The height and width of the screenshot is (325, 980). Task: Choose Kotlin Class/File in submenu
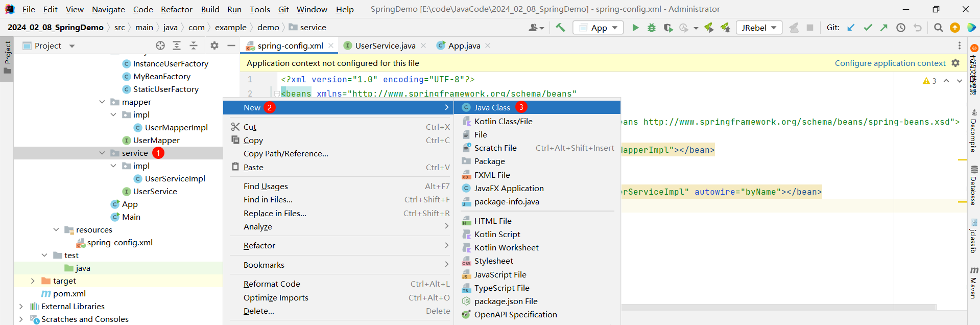537,121
